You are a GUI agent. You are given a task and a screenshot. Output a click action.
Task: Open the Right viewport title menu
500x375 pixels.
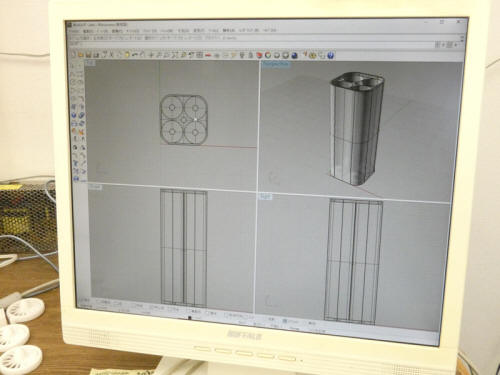coord(266,197)
